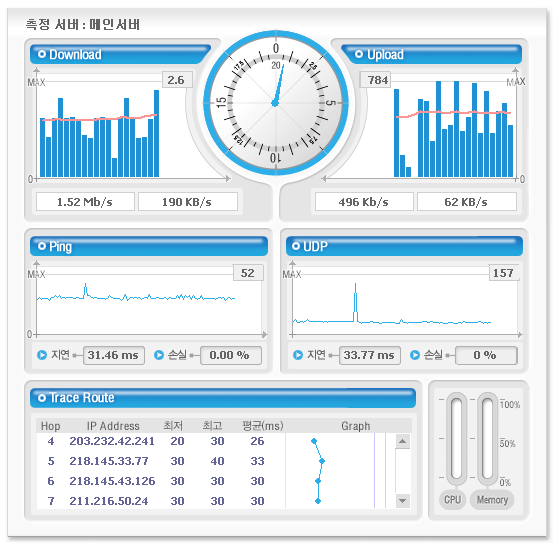Click the trace route scroll down arrow
The height and width of the screenshot is (547, 554).
pos(402,501)
